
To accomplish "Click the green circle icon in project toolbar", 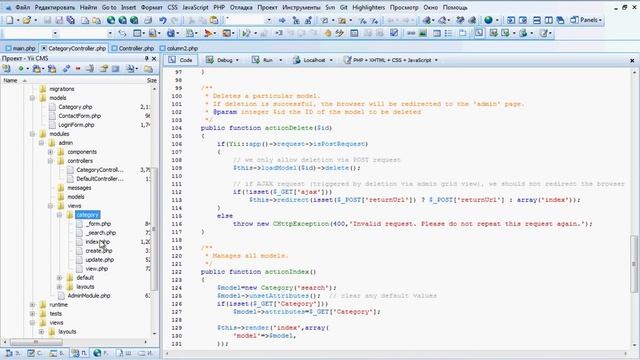I will tap(20, 69).
